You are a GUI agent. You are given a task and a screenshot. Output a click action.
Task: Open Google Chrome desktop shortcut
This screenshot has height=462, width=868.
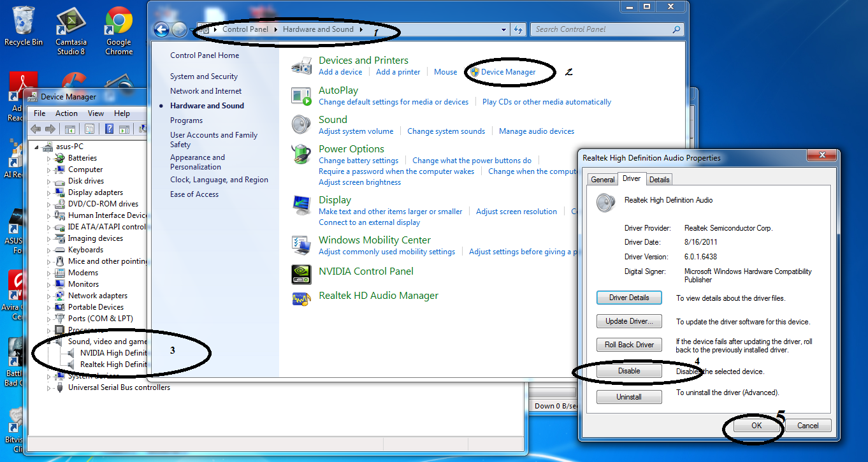pos(119,32)
